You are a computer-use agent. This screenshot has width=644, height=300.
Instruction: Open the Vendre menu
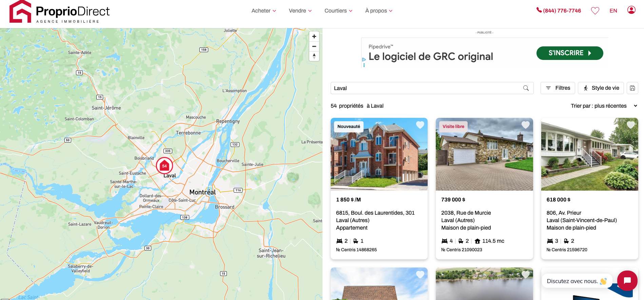300,11
